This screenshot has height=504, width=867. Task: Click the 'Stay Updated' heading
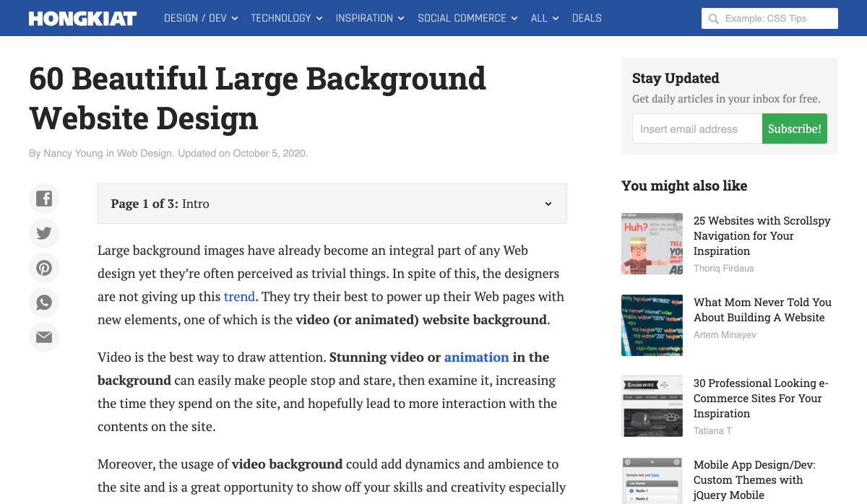(676, 78)
